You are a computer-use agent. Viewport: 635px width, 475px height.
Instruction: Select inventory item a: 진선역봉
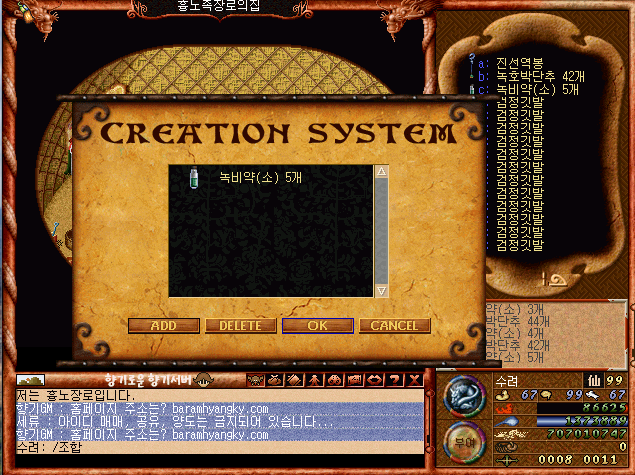pyautogui.click(x=512, y=60)
